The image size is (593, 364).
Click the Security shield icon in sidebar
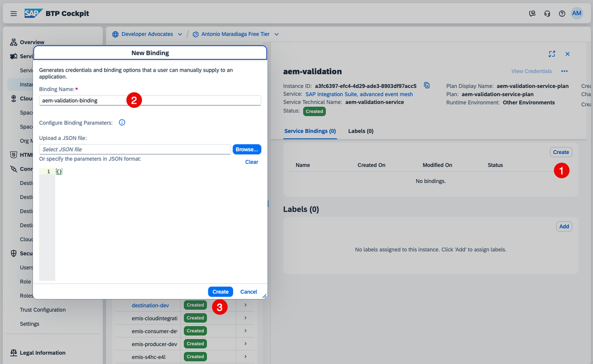(x=14, y=253)
